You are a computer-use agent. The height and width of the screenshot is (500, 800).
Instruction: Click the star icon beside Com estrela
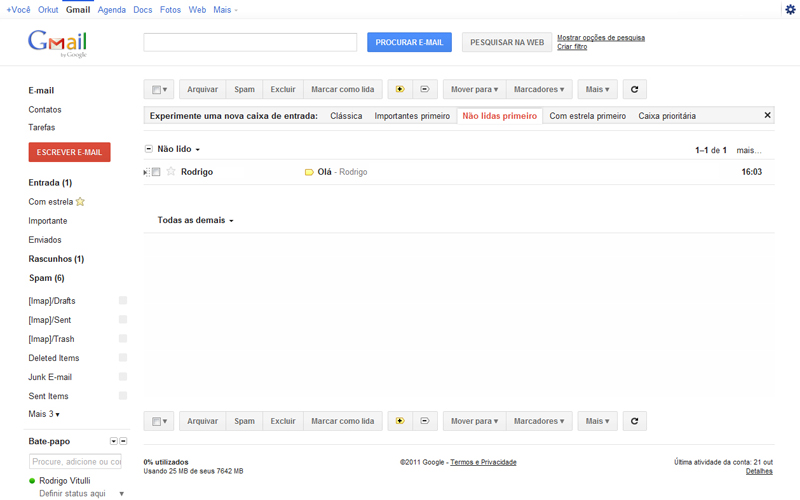coord(80,202)
